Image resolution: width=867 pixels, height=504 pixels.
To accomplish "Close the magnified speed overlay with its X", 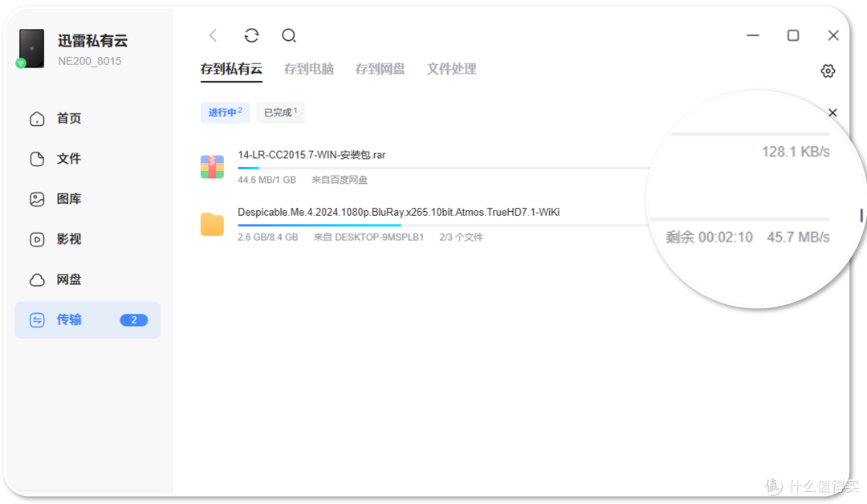I will (832, 112).
